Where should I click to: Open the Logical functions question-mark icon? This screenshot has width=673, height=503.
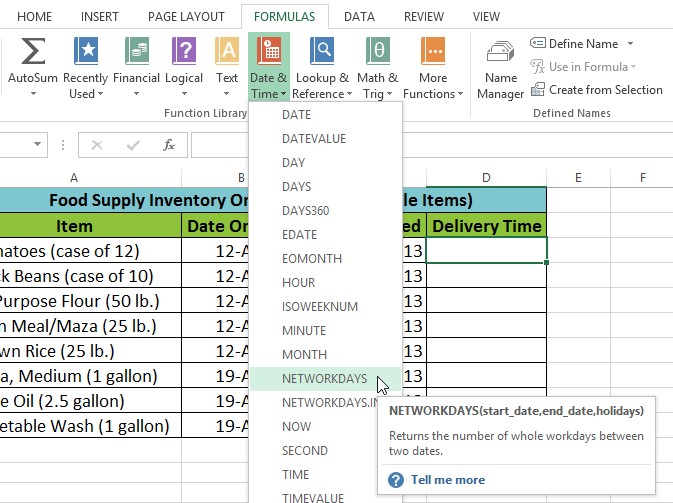tap(184, 51)
